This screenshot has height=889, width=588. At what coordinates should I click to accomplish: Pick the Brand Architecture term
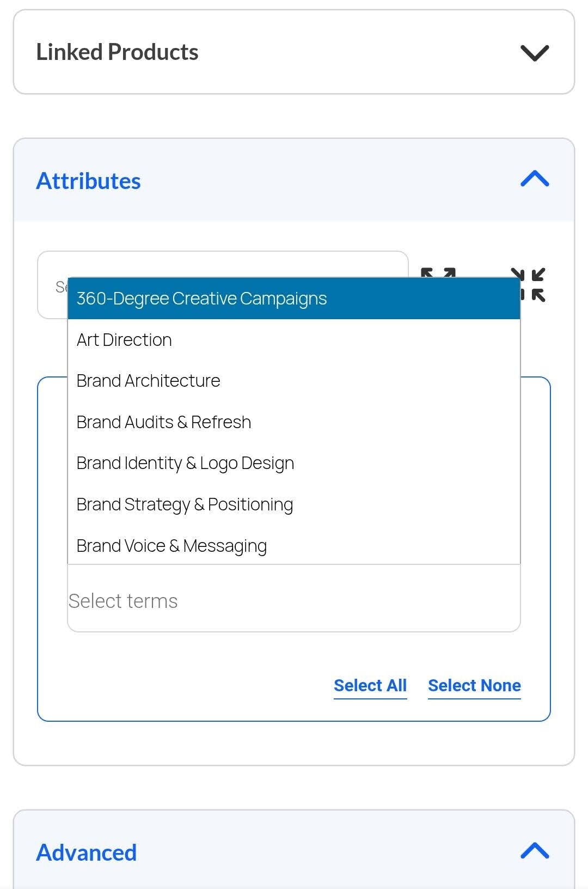click(148, 381)
